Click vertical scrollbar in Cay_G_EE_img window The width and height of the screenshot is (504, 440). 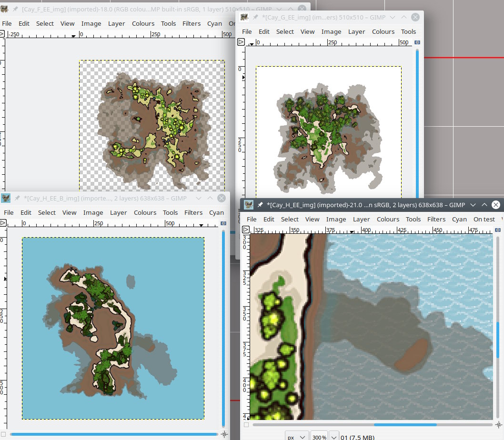click(x=417, y=124)
